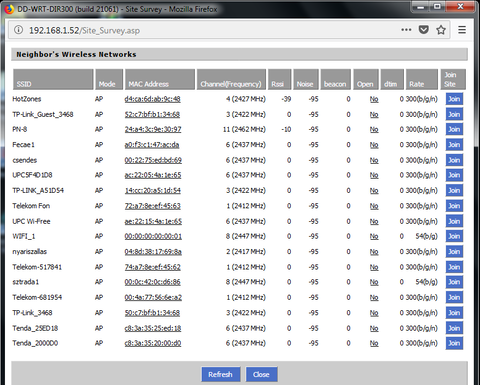Save page to Pocket icon
Screen dimensions: 480x385
pyautogui.click(x=424, y=30)
